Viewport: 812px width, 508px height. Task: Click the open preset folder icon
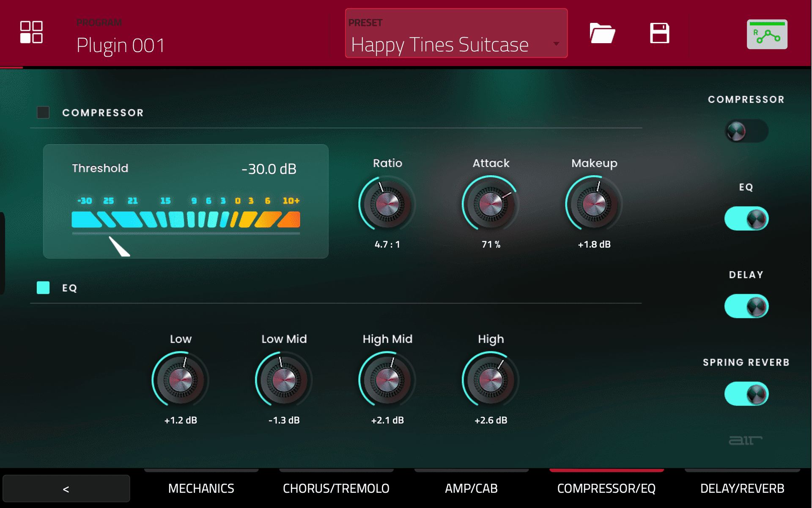tap(602, 33)
